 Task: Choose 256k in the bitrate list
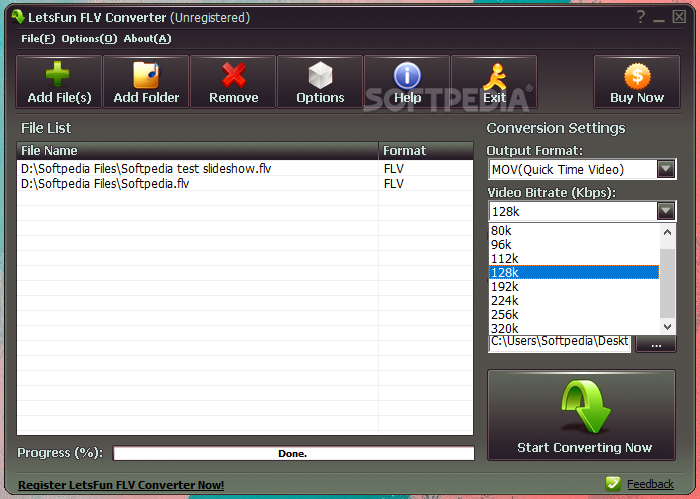[574, 314]
